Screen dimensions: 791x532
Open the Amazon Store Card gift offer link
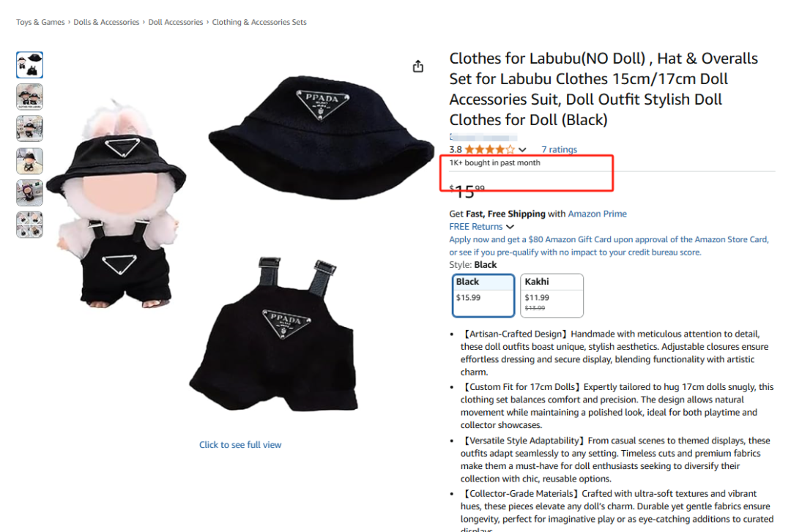(x=609, y=246)
